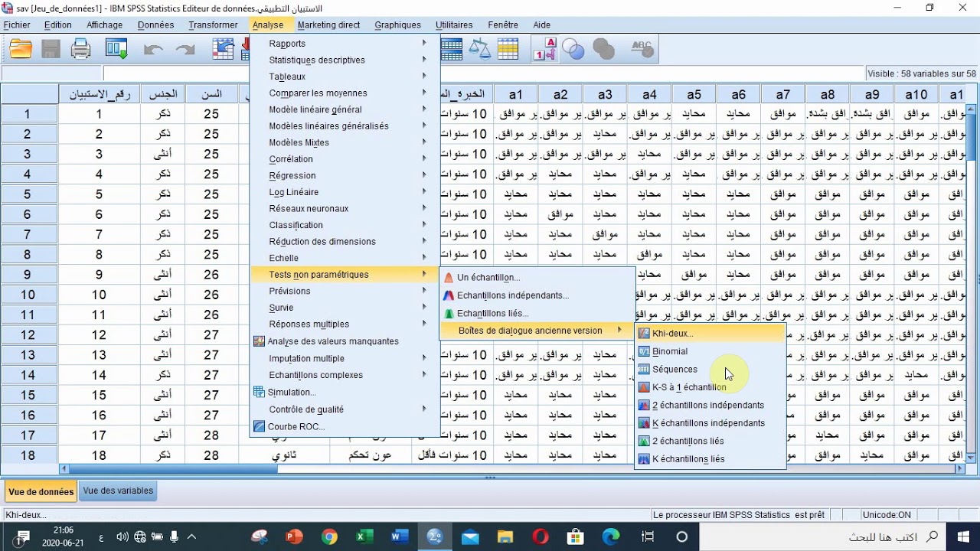This screenshot has height=551, width=980.
Task: Open Analyse des valeurs manquantes
Action: point(345,341)
